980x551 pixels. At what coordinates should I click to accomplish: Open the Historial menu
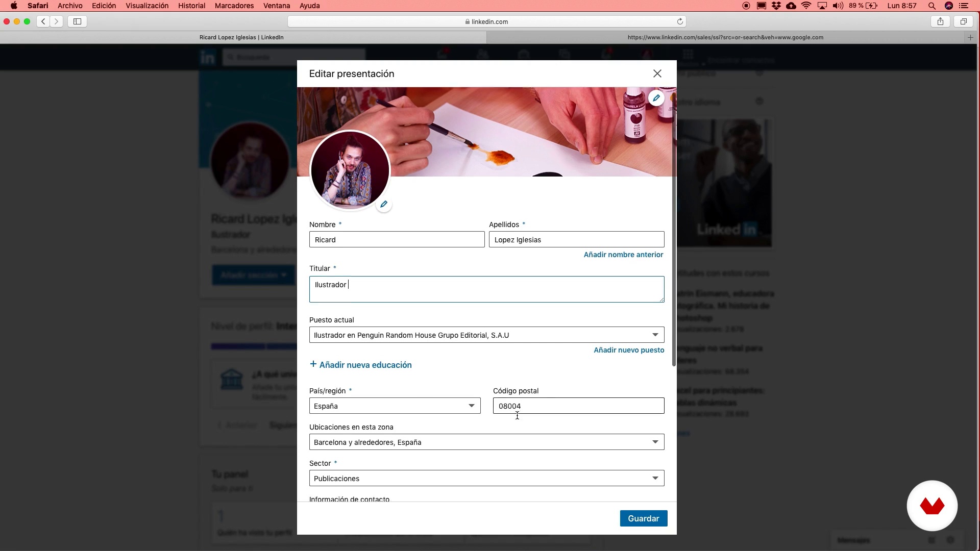191,6
